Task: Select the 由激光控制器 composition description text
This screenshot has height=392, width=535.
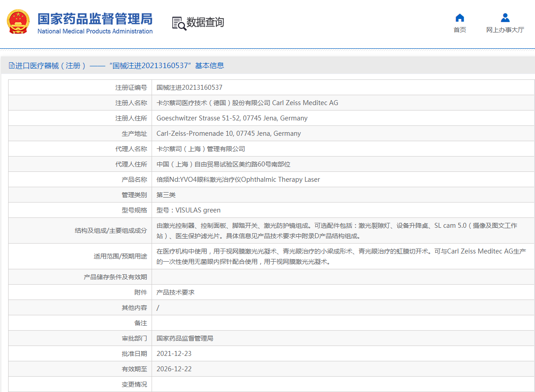Action: (337, 231)
